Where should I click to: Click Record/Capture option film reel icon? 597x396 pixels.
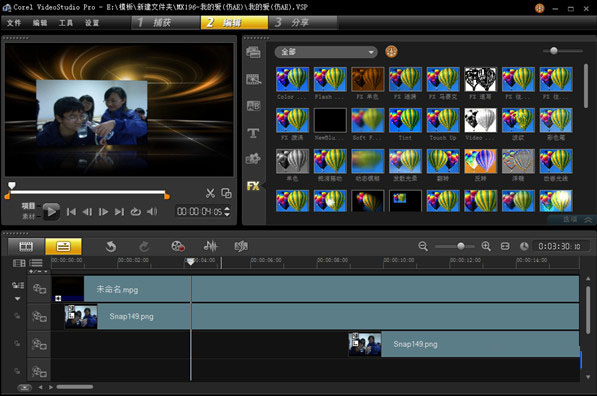(177, 246)
